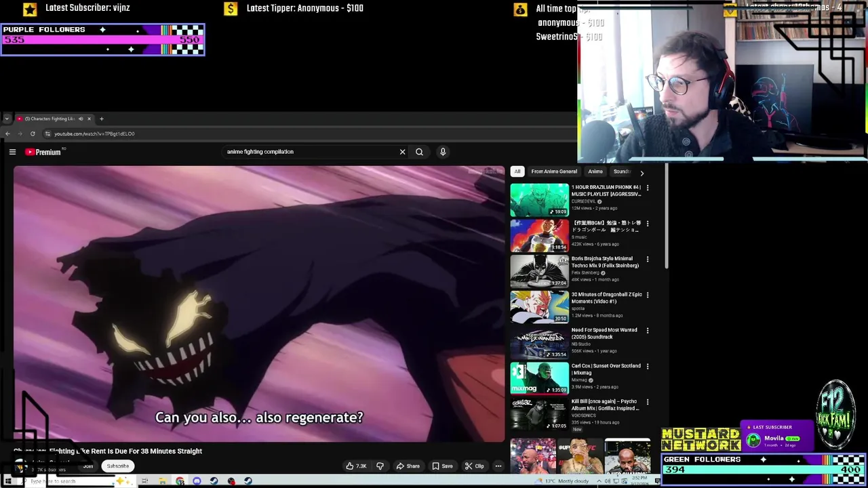Open Discord from the taskbar
The image size is (868, 488).
pyautogui.click(x=197, y=481)
